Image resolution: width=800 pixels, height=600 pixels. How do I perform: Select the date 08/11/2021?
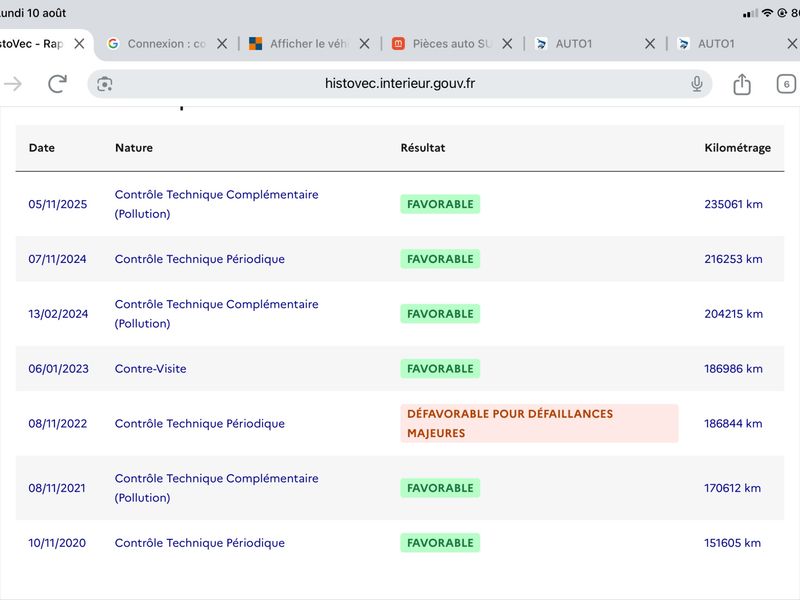coord(57,488)
